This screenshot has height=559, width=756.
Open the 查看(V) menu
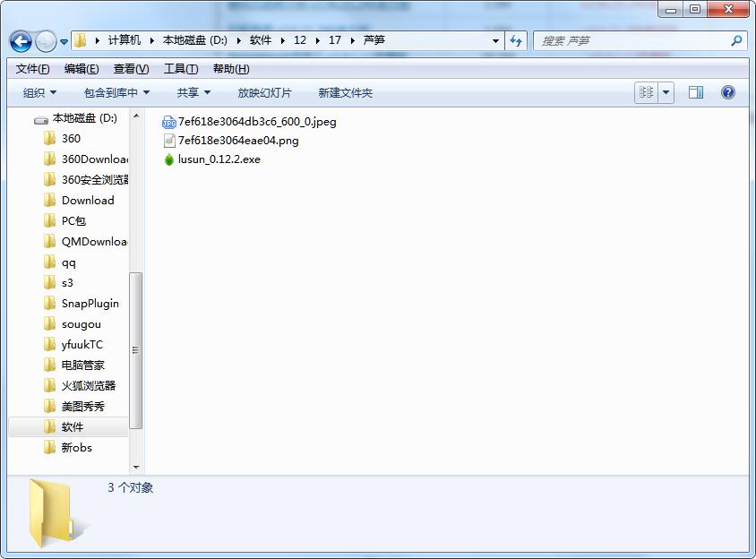point(131,69)
